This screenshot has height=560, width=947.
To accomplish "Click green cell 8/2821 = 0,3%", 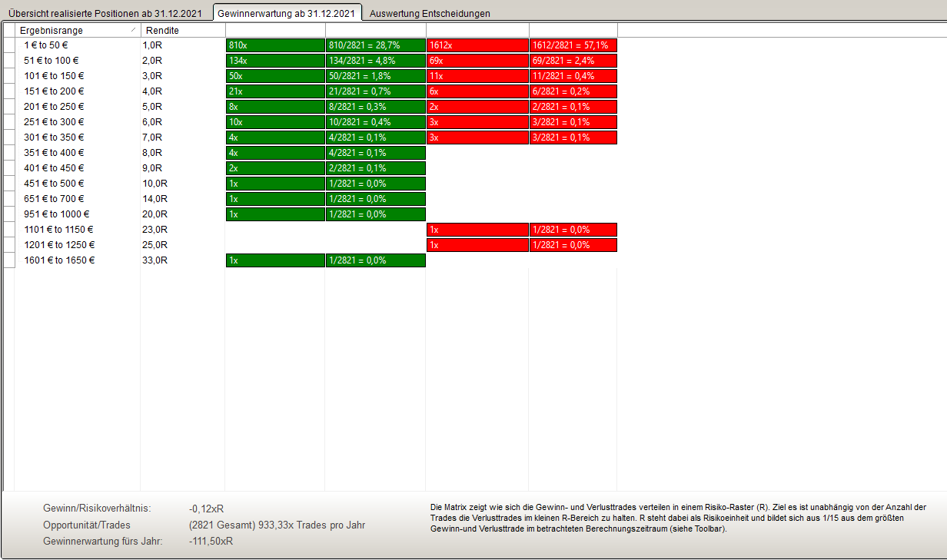I will click(x=375, y=107).
